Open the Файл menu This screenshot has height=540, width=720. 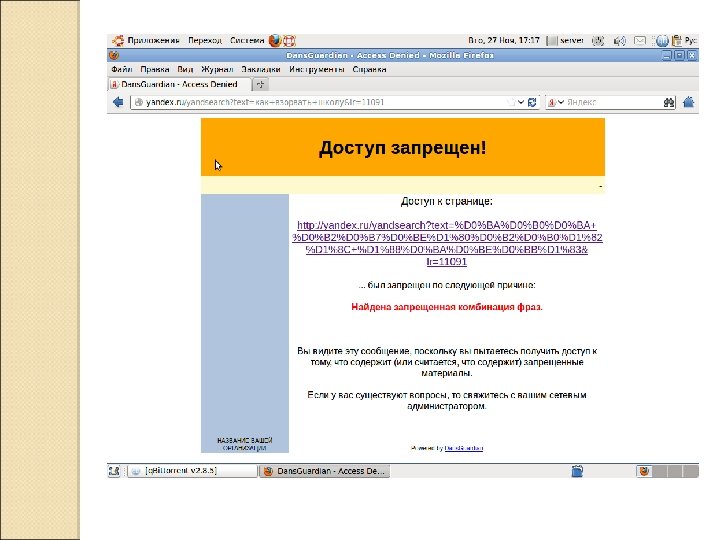pos(121,69)
